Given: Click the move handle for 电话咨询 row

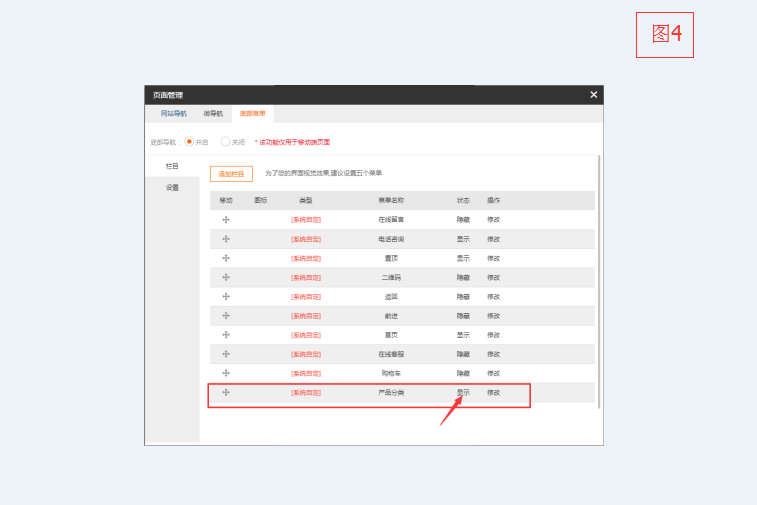Looking at the screenshot, I should pos(226,238).
